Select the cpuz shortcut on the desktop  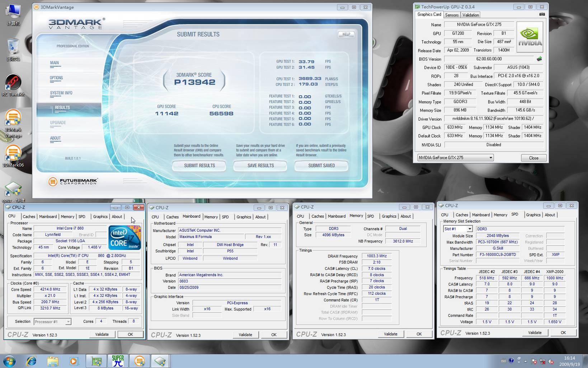(x=13, y=192)
